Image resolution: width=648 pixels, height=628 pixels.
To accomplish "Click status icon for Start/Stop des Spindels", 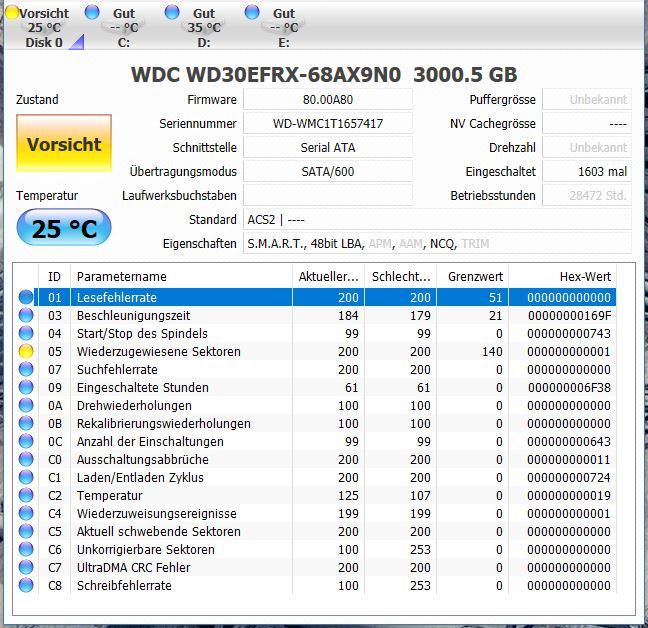I will pos(26,333).
